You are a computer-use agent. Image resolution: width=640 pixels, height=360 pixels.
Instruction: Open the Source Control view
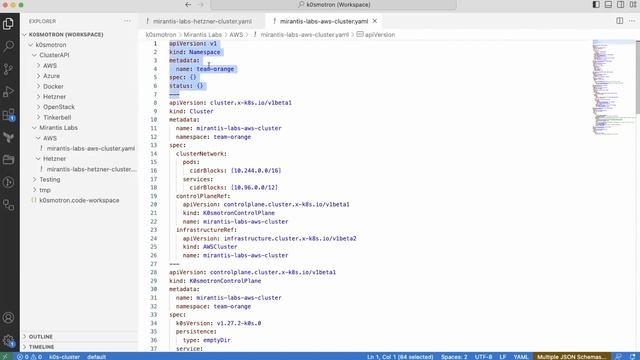(8, 69)
